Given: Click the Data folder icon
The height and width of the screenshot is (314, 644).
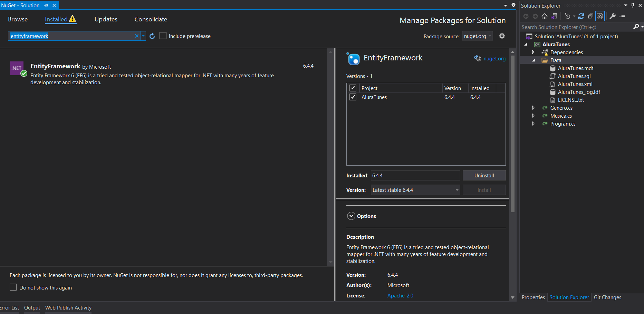Looking at the screenshot, I should click(545, 60).
